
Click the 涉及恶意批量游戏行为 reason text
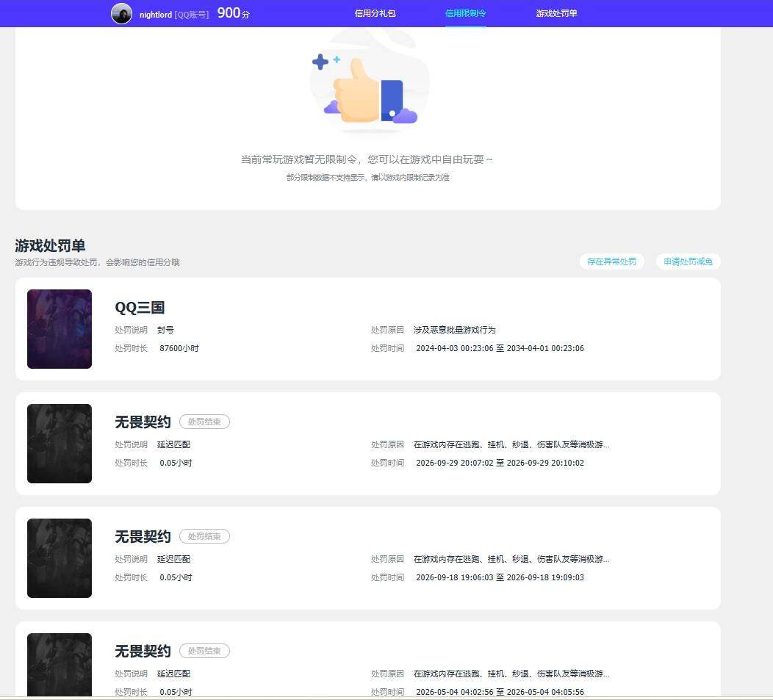(454, 330)
